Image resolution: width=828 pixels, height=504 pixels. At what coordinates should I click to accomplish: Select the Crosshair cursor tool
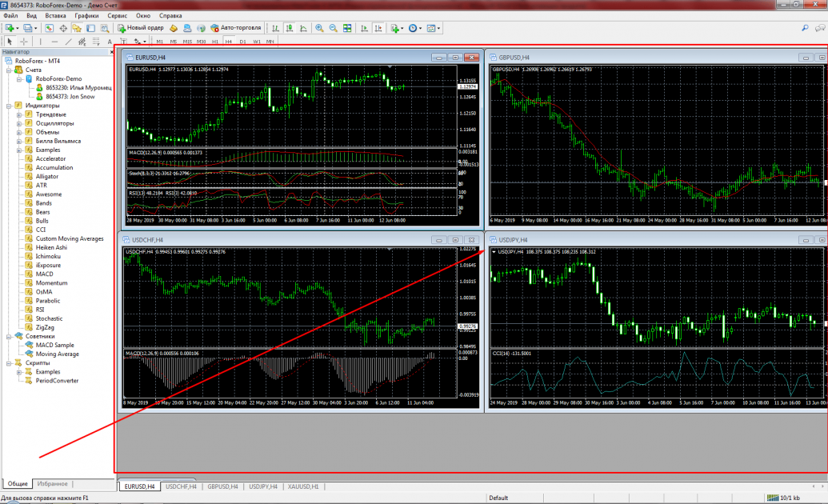(x=24, y=41)
